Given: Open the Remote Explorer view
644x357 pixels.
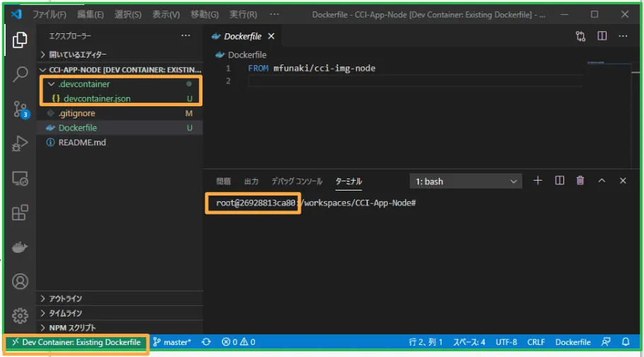Looking at the screenshot, I should point(20,178).
